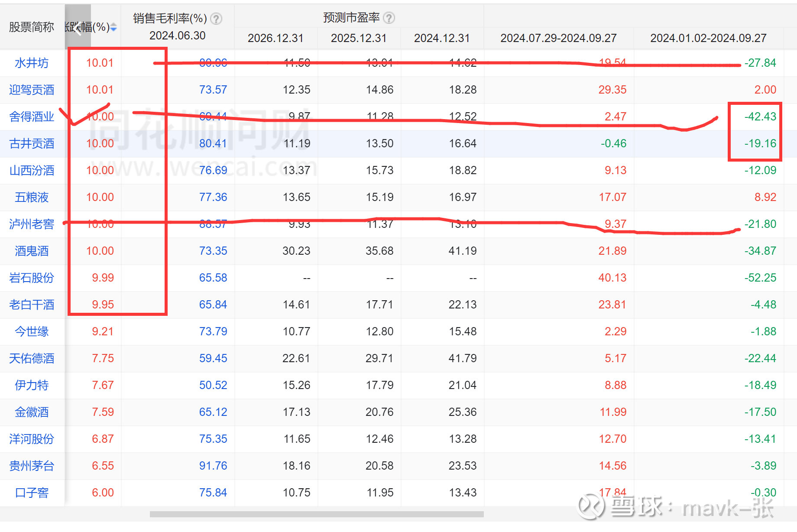Open stock link 五粮液
The image size is (797, 532).
coord(32,197)
